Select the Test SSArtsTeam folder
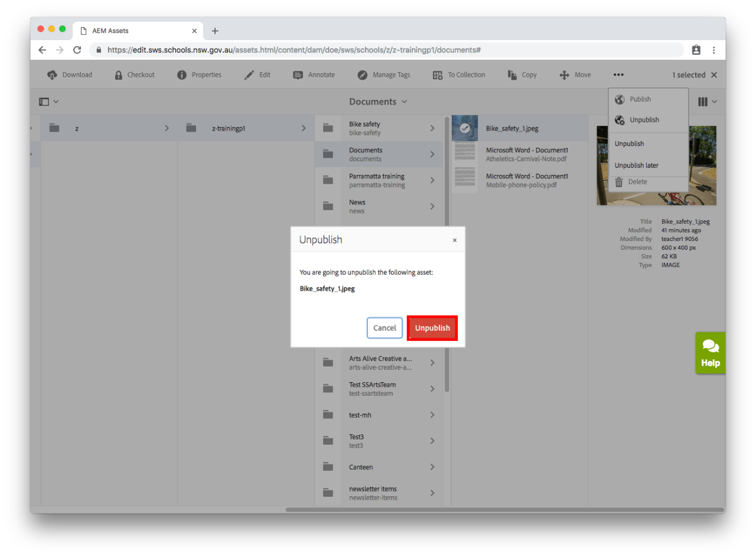The image size is (756, 557). coord(379,389)
